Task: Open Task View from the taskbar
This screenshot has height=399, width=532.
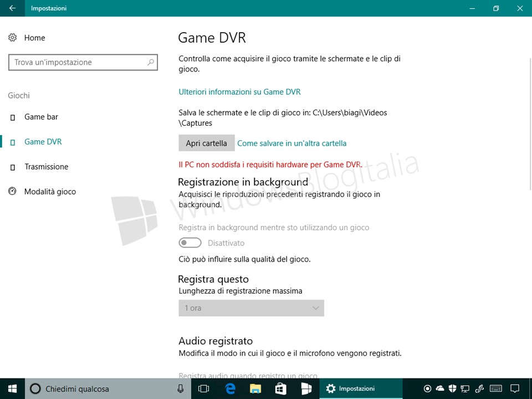Action: tap(203, 389)
